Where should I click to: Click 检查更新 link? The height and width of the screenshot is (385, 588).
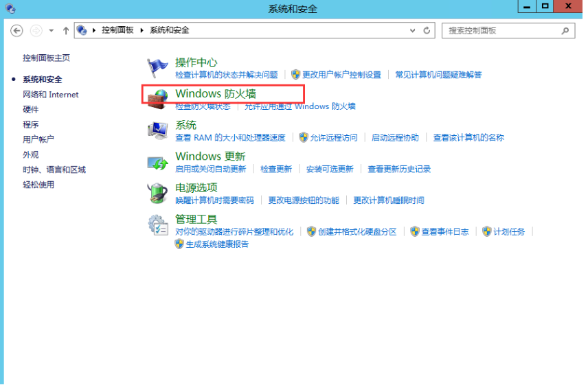[x=276, y=169]
